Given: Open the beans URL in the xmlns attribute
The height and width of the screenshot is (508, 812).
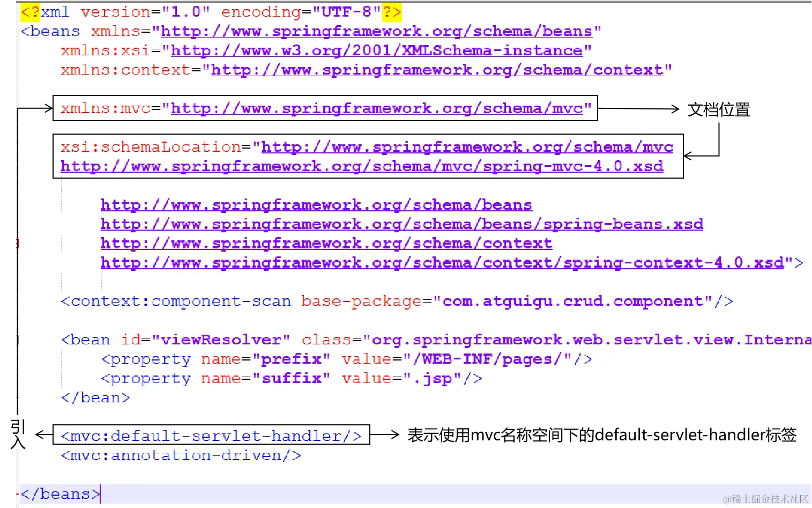Looking at the screenshot, I should (x=376, y=32).
